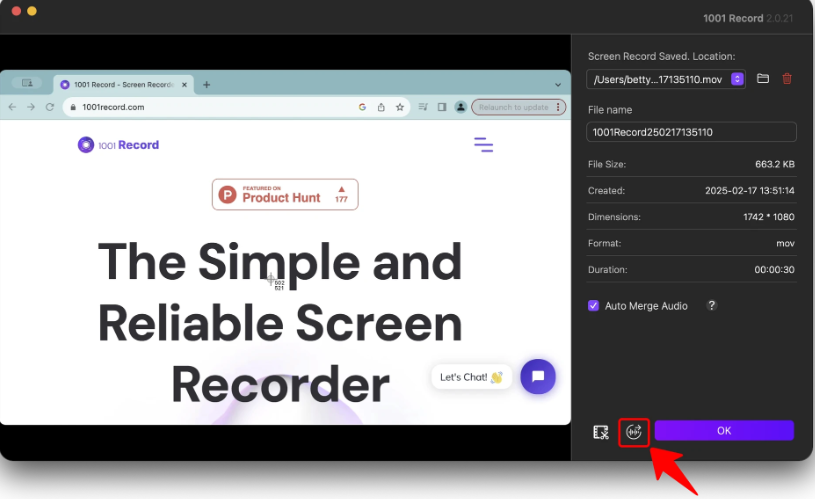
Task: Expand the tab search chevron in browser
Action: [558, 85]
